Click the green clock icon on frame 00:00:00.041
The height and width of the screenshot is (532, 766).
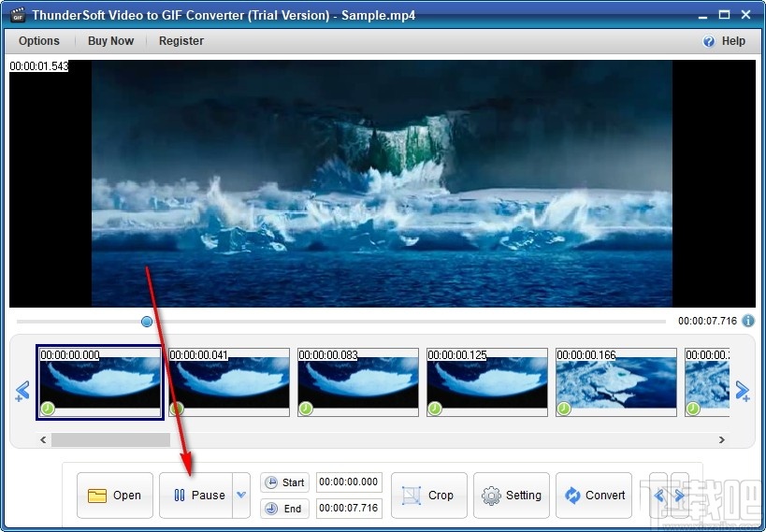[177, 408]
